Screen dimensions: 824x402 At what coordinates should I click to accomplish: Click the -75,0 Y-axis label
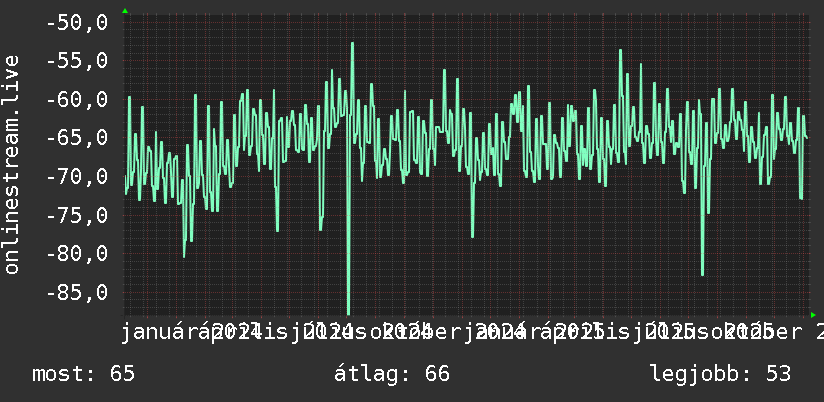click(x=77, y=215)
